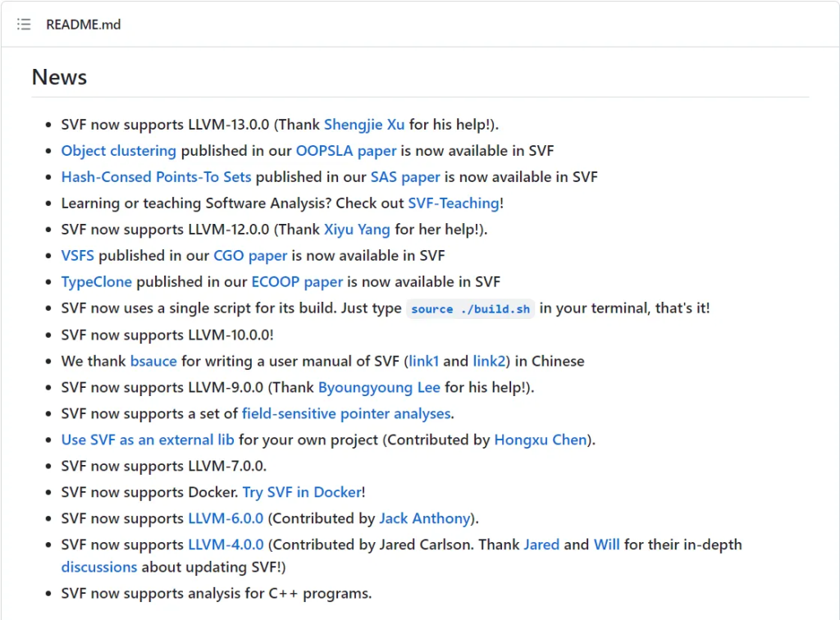The image size is (840, 620).
Task: Click Use SVF as an external lib
Action: (x=148, y=440)
